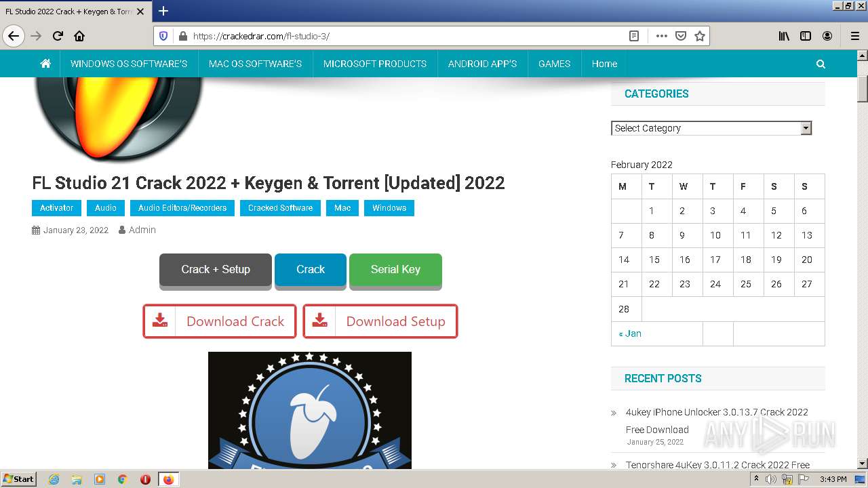The width and height of the screenshot is (868, 488).
Task: Click the network tray icon
Action: [787, 479]
